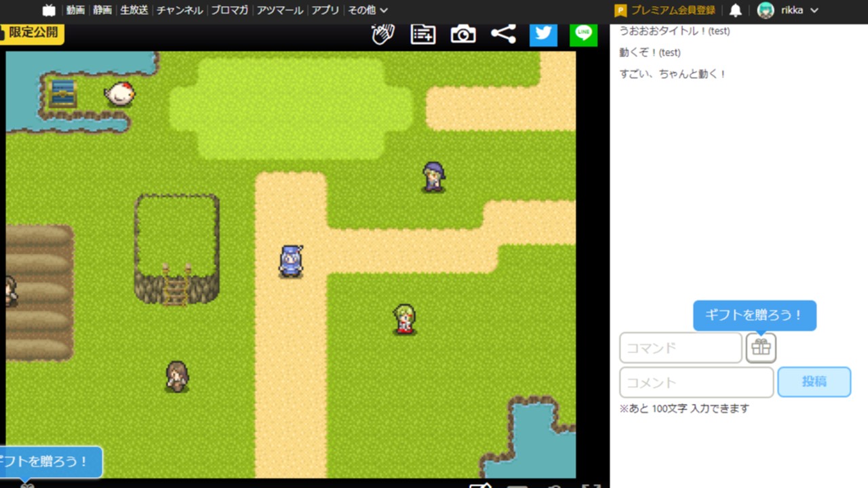Go to the チャンネル menu item

coord(180,10)
